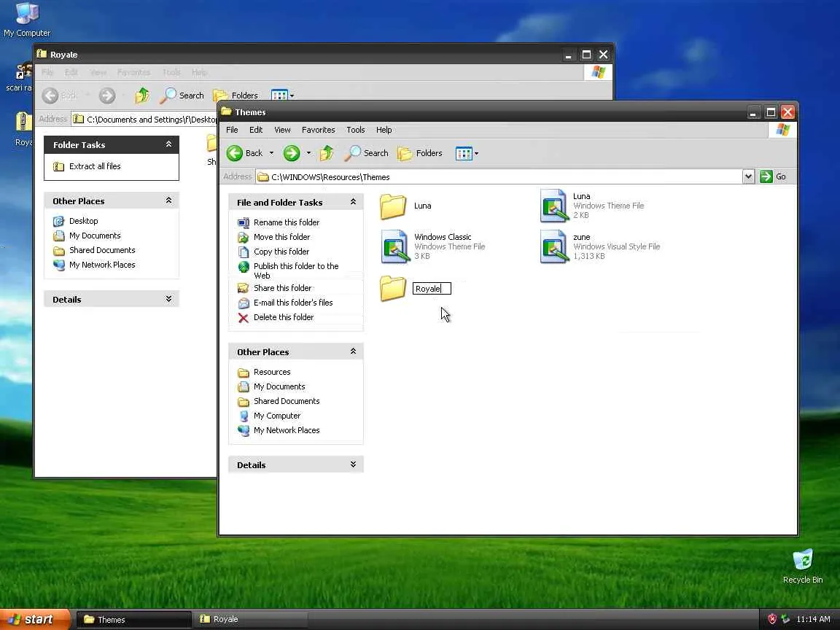Image resolution: width=840 pixels, height=630 pixels.
Task: Open Desktop link in Royale window
Action: [x=84, y=221]
